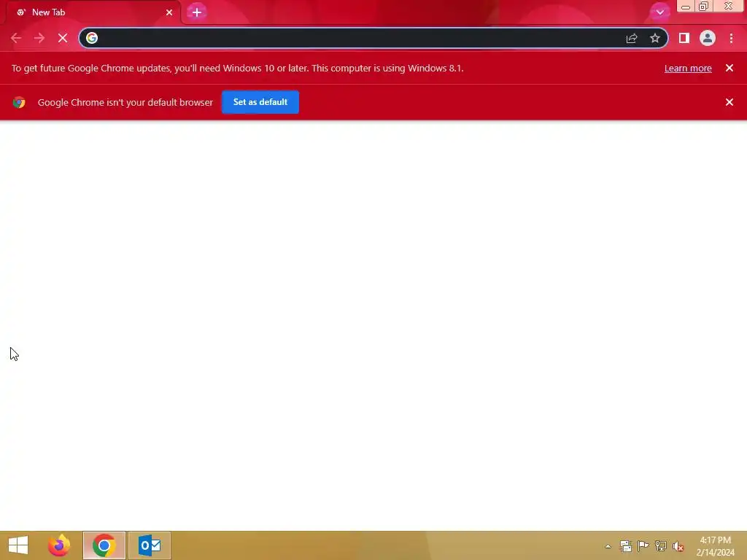Minimize the Chrome window
Viewport: 747px width, 560px height.
pyautogui.click(x=686, y=7)
